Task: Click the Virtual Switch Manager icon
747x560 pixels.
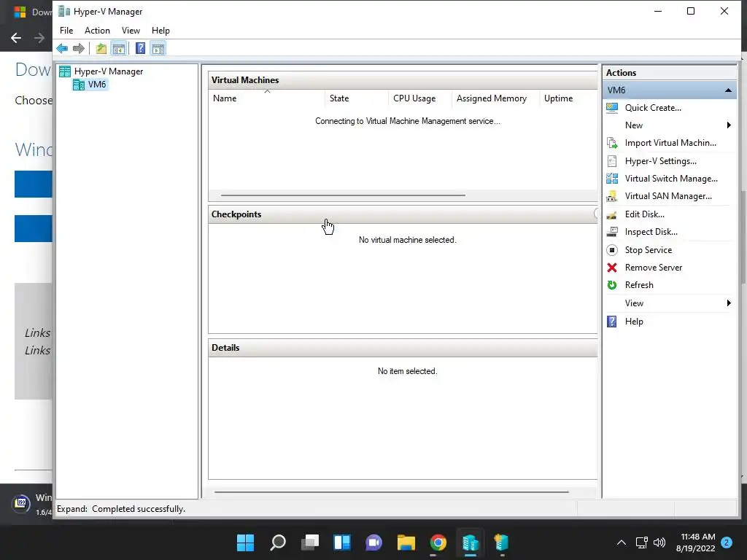Action: pos(612,179)
